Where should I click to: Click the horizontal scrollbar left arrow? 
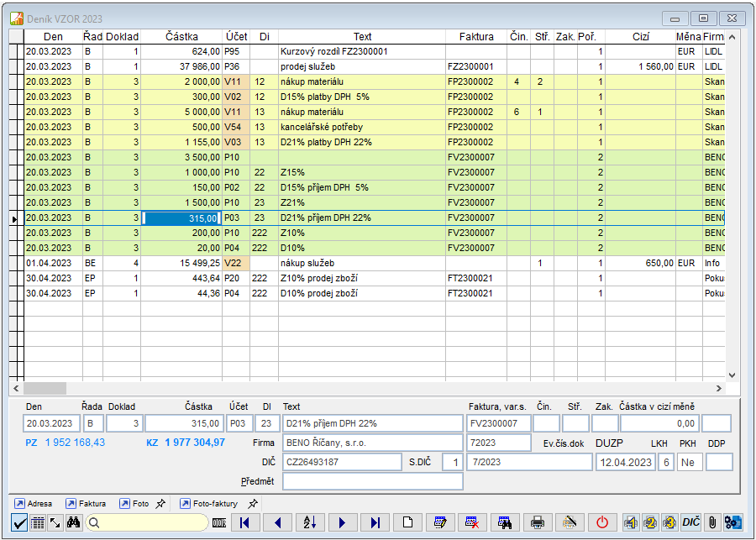[16, 388]
